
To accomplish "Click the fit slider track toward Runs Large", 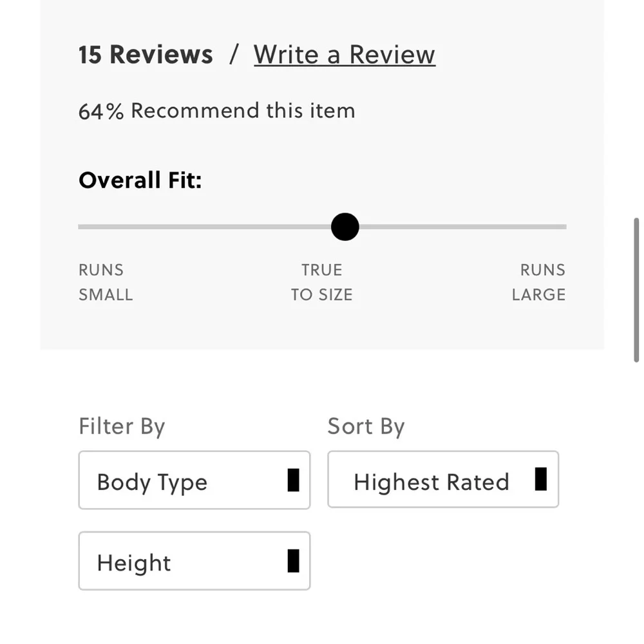I will pos(463,227).
